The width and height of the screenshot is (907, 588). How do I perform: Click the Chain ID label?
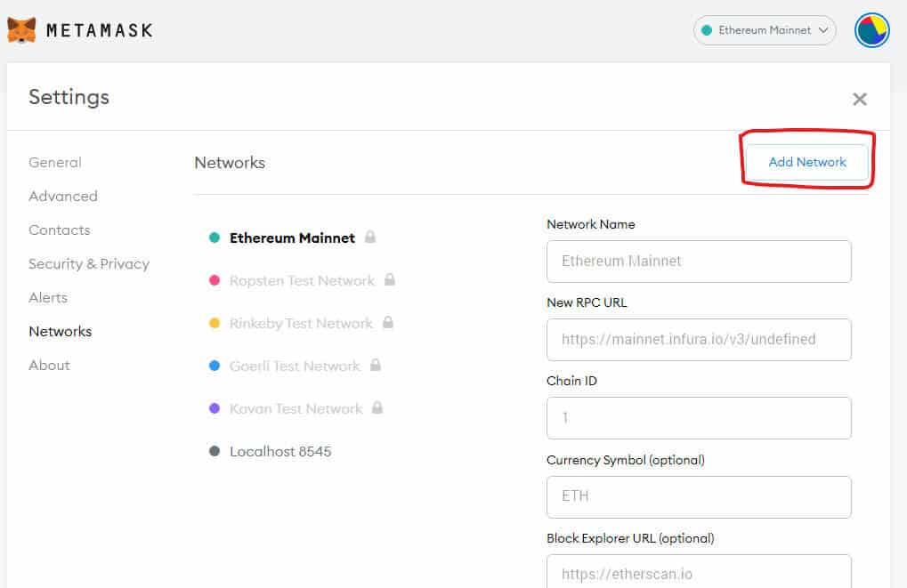[x=571, y=381]
